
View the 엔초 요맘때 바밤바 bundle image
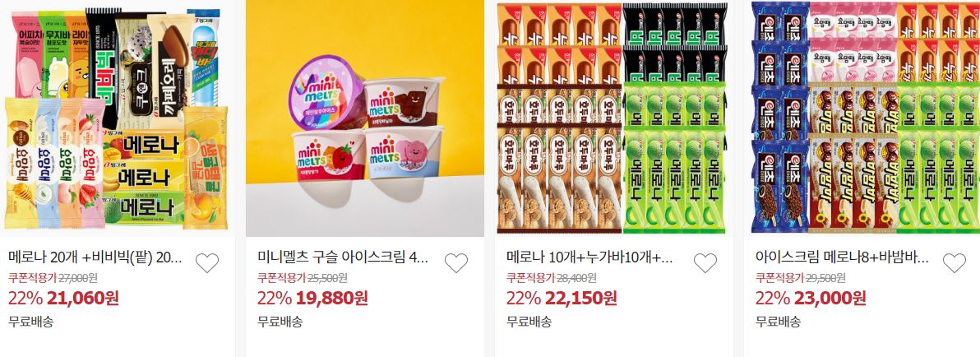862,118
